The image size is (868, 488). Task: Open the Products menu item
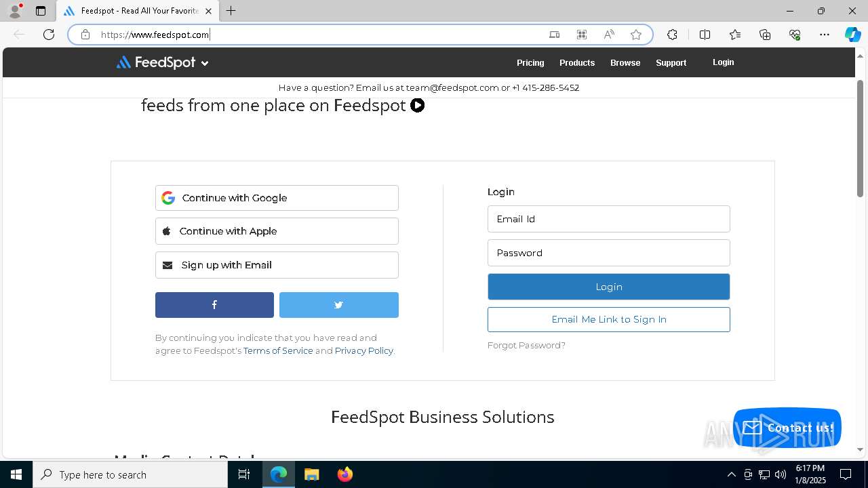pyautogui.click(x=577, y=62)
